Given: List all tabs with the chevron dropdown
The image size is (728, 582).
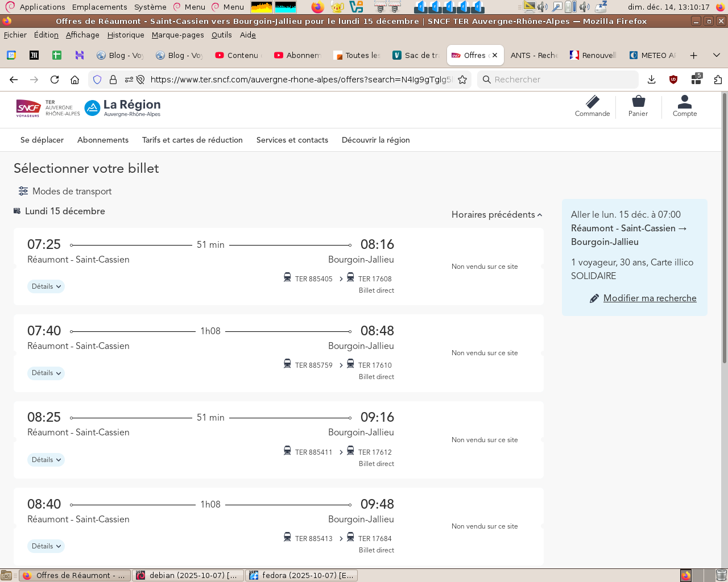Looking at the screenshot, I should (717, 55).
